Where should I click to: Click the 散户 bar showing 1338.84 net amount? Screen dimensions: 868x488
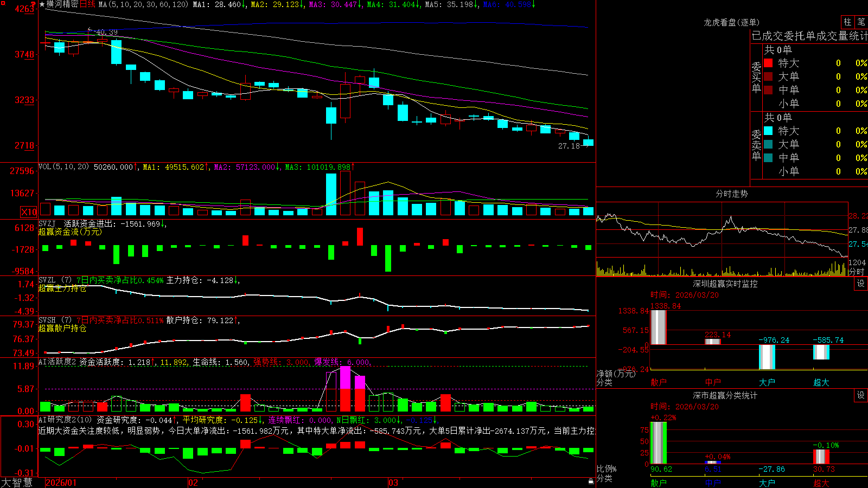click(x=658, y=327)
